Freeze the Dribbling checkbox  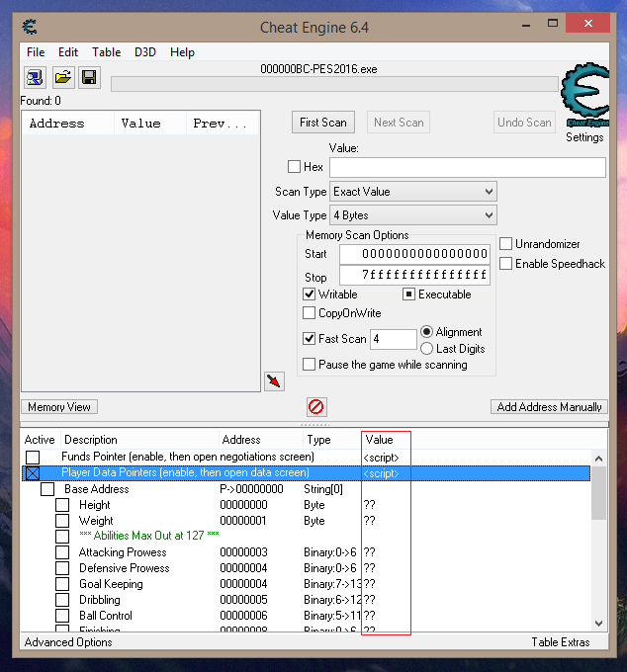click(x=62, y=600)
